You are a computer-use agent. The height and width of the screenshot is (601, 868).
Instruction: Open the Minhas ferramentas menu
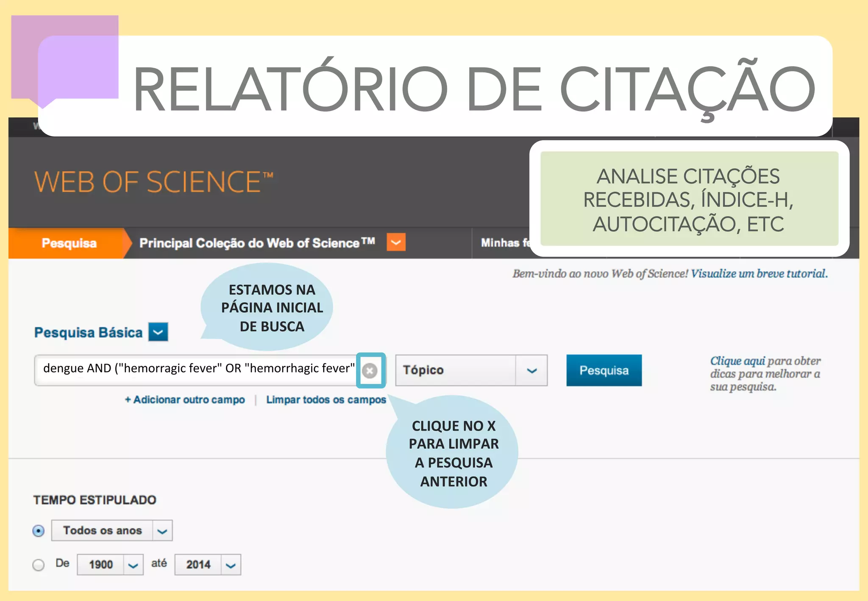[x=505, y=243]
